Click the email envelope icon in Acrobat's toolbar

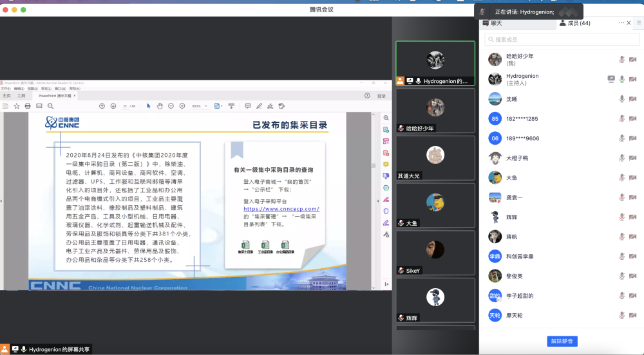click(39, 106)
